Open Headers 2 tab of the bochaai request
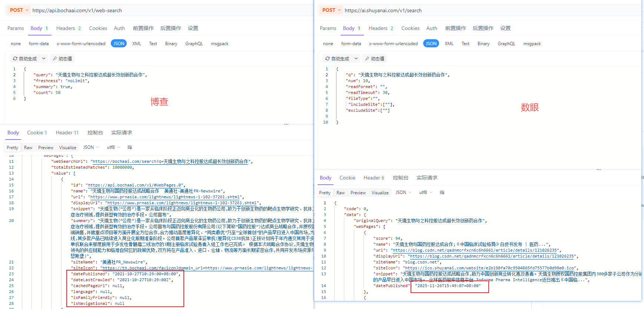 pos(69,28)
